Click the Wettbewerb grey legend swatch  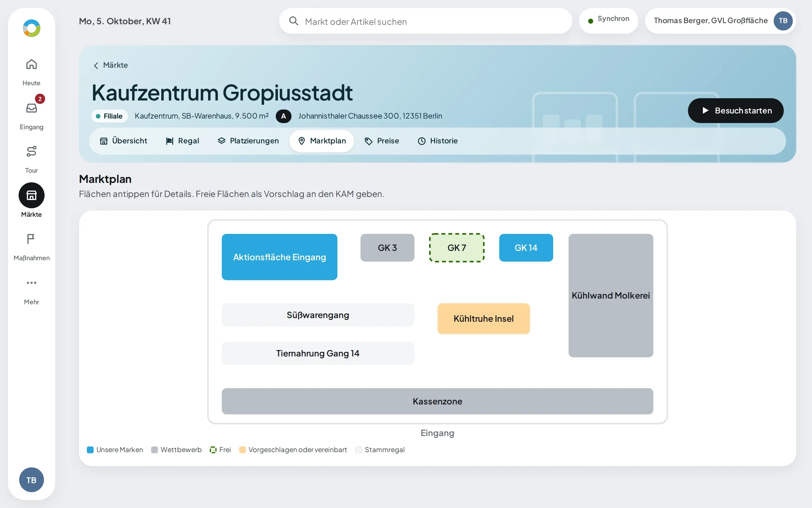(x=154, y=450)
